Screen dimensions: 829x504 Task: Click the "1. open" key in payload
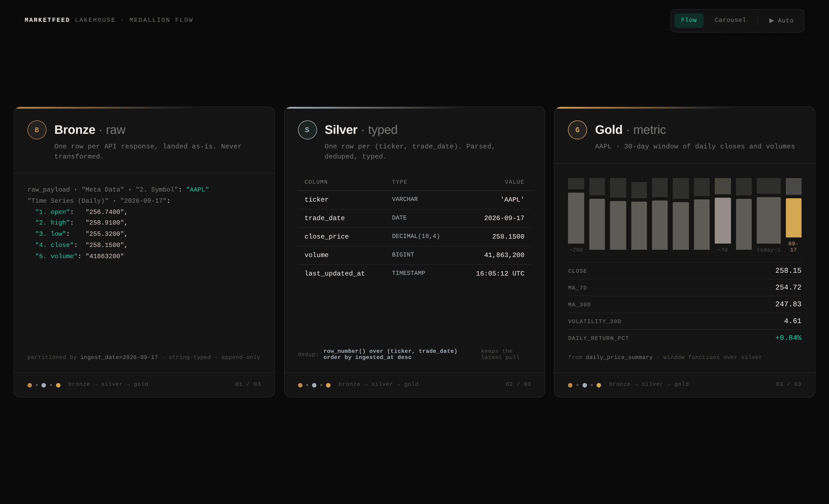click(x=52, y=212)
